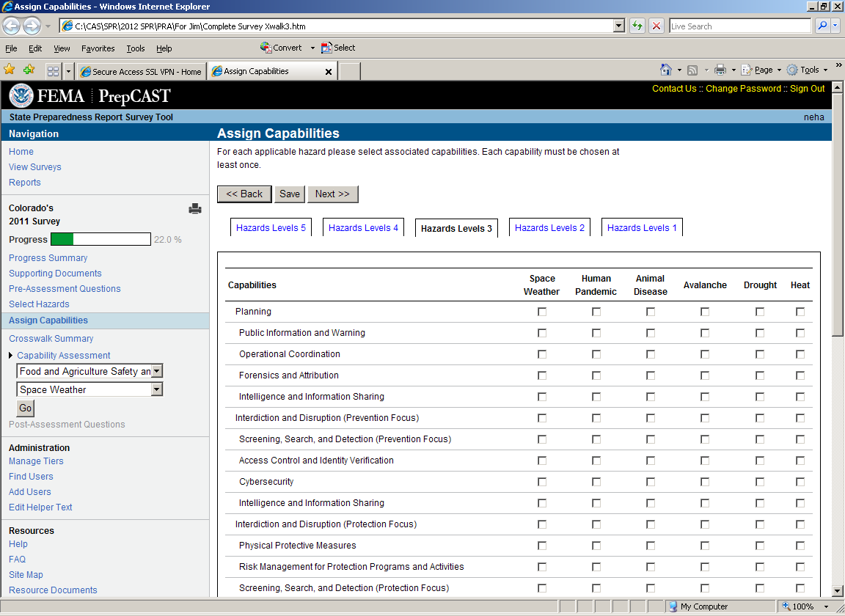Open the Progress Summary link
Viewport: 845px width, 616px height.
pos(48,258)
